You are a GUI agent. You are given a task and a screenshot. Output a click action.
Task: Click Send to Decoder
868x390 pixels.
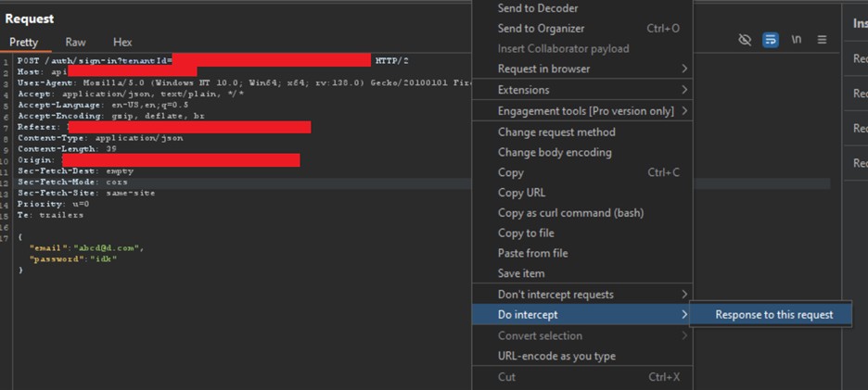click(x=538, y=8)
